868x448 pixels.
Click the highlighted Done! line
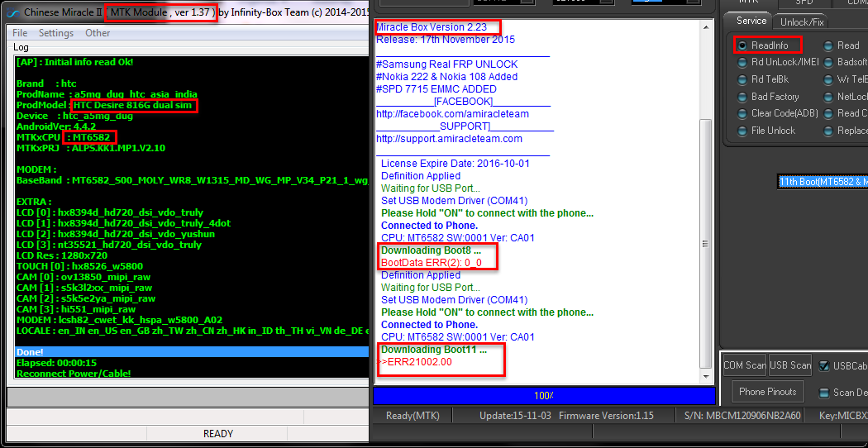[192, 352]
